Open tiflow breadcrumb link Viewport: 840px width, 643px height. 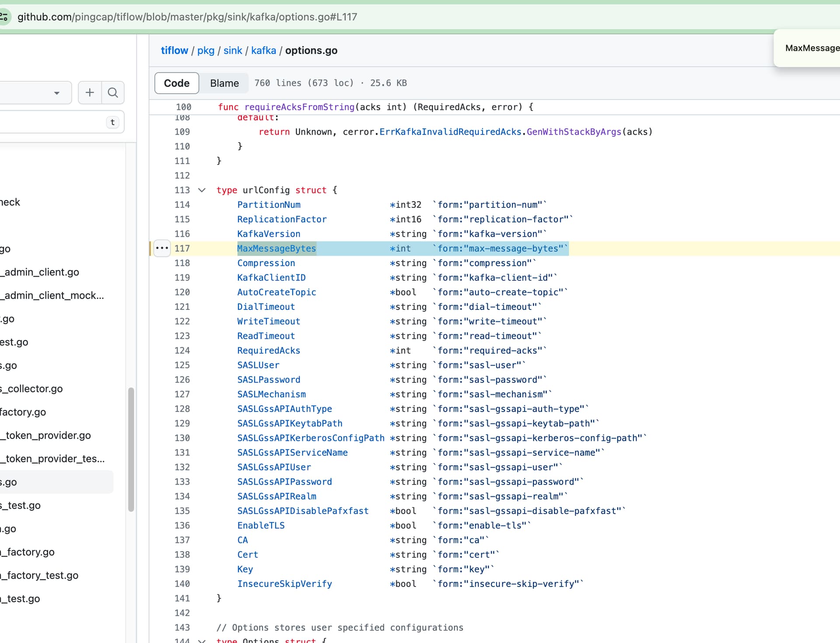(174, 50)
